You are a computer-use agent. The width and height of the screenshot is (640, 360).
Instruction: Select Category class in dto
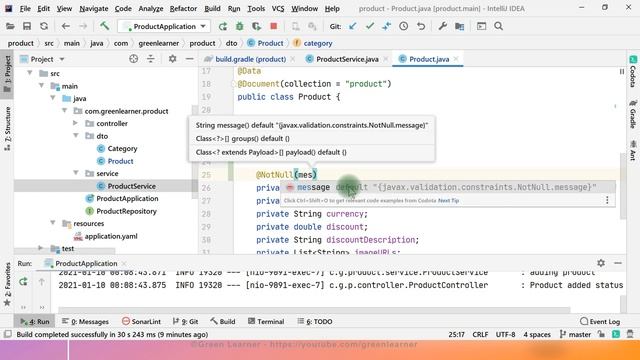coord(122,149)
